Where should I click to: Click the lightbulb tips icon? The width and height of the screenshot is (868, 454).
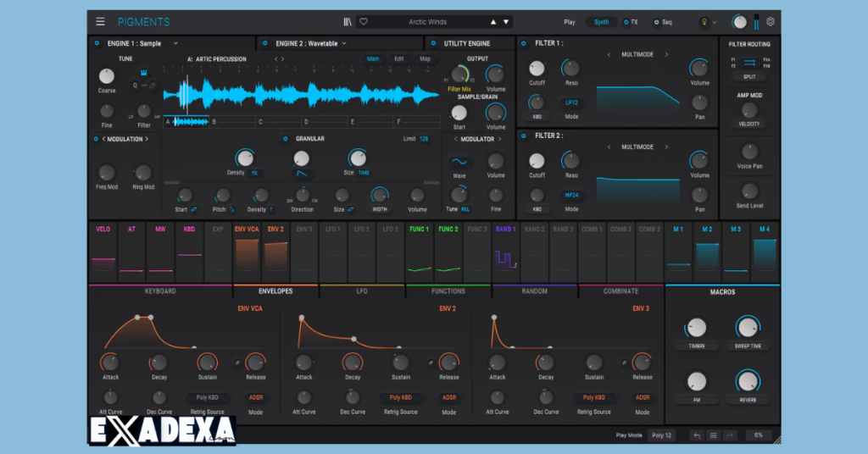(704, 22)
